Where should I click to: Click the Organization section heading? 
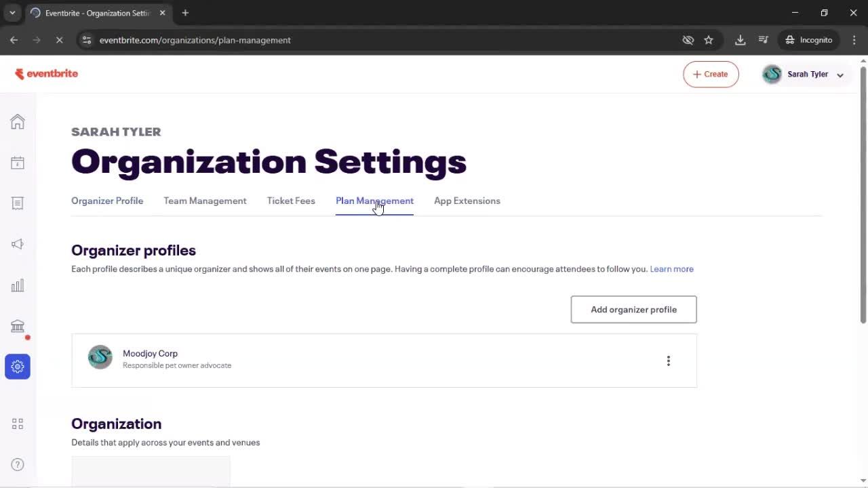[116, 424]
